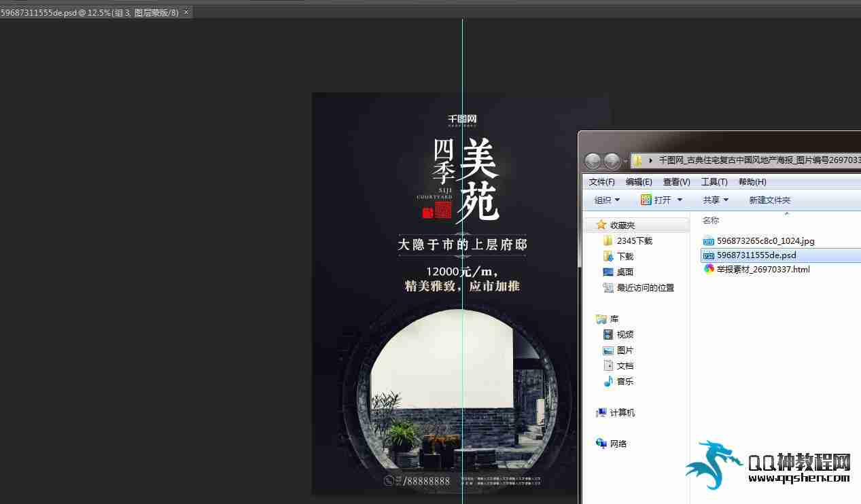Screen dimensions: 861x504
Task: Open the 文档 library
Action: (x=625, y=365)
